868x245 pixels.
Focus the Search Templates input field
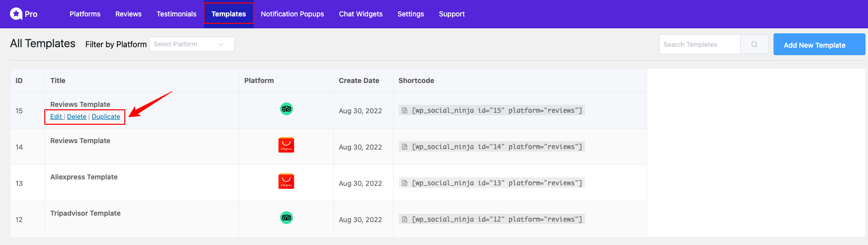(699, 44)
